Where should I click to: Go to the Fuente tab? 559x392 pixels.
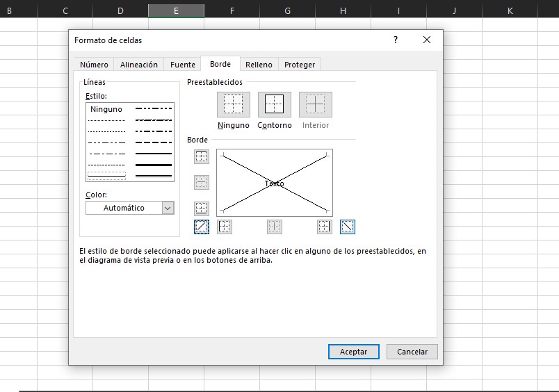(x=183, y=65)
